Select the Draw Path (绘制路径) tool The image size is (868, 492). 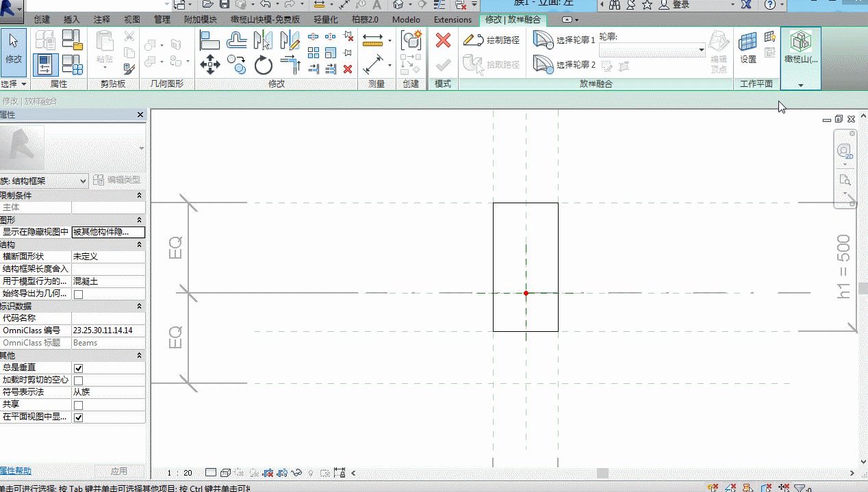(x=492, y=40)
